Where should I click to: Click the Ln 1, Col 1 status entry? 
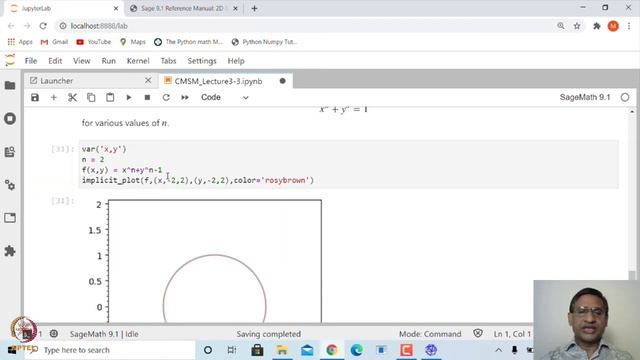[512, 334]
